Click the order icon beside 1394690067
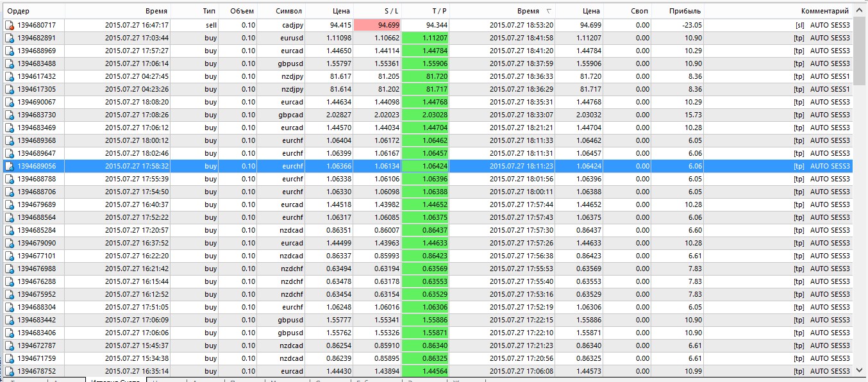This screenshot has width=868, height=382. point(10,102)
